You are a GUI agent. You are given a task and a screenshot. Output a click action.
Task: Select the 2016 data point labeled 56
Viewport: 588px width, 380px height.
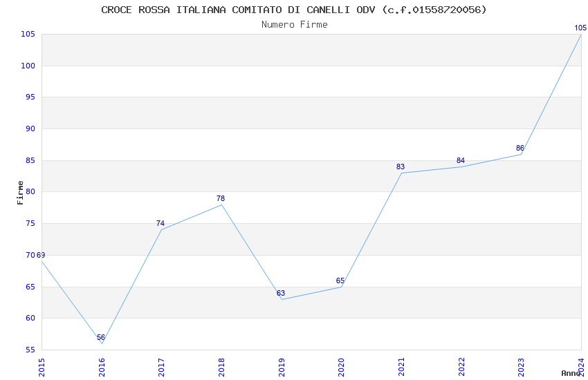point(102,343)
